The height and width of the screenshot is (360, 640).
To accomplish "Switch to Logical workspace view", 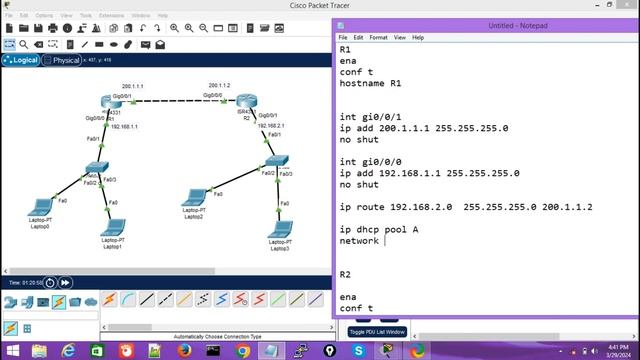I will 21,60.
